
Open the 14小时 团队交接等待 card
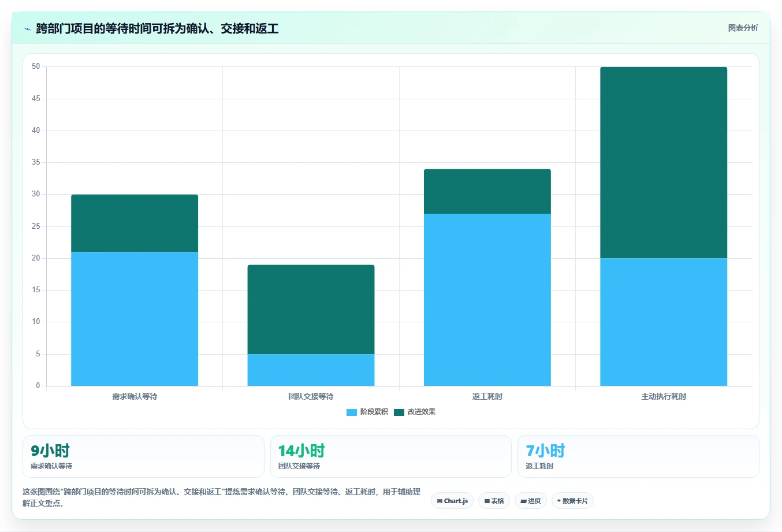click(x=391, y=456)
